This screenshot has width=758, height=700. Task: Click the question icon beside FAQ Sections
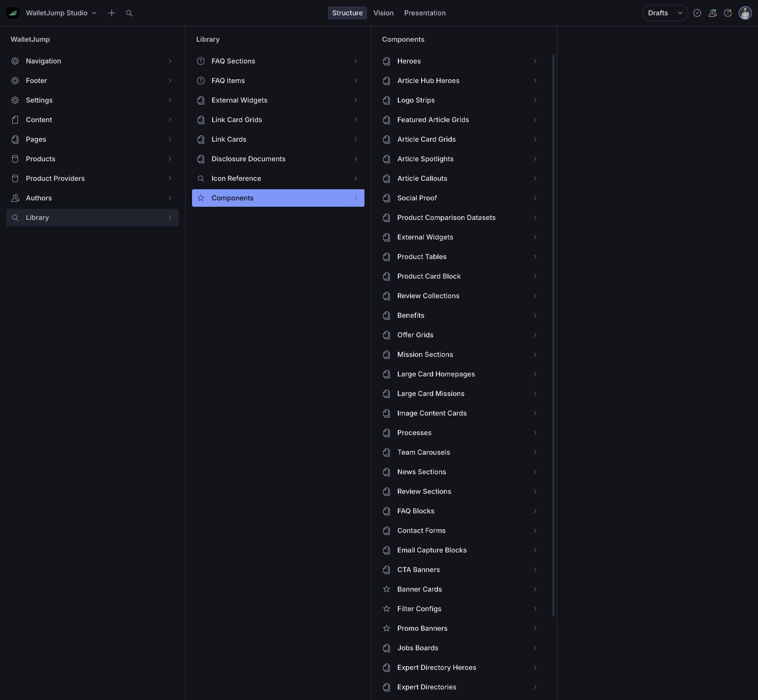coord(201,61)
